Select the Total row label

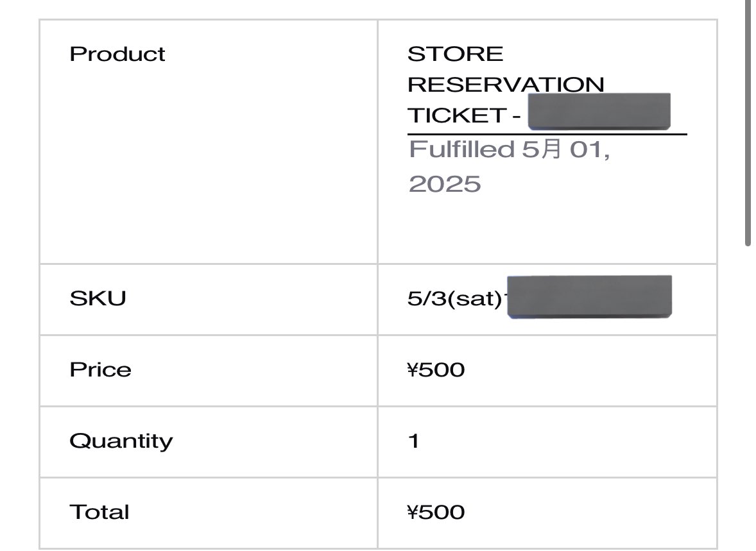tap(99, 513)
